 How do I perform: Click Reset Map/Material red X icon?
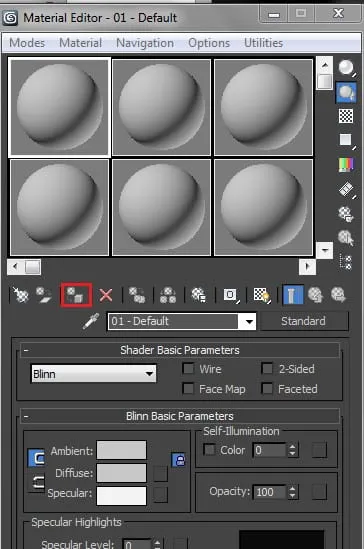pyautogui.click(x=106, y=295)
